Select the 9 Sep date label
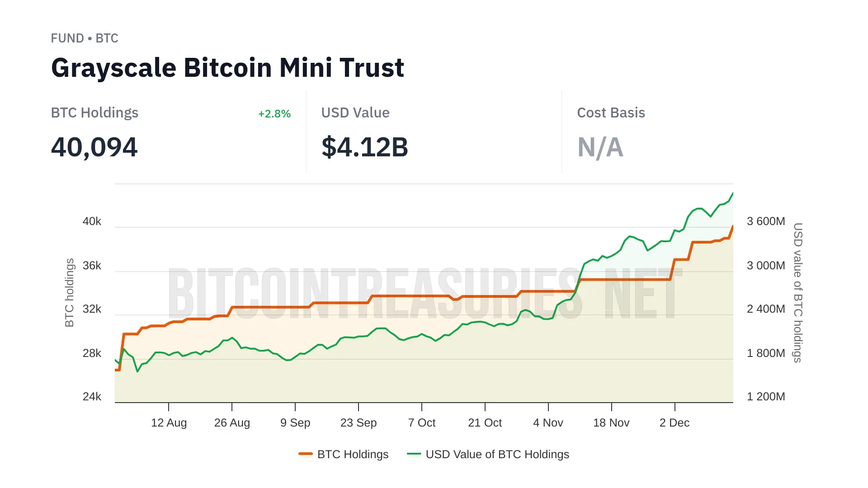 coord(295,422)
